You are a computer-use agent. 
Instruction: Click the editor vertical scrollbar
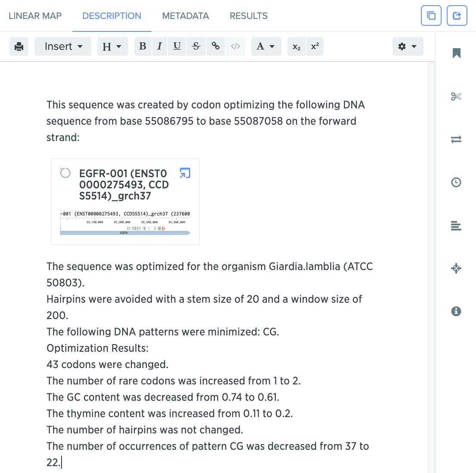coord(431,267)
